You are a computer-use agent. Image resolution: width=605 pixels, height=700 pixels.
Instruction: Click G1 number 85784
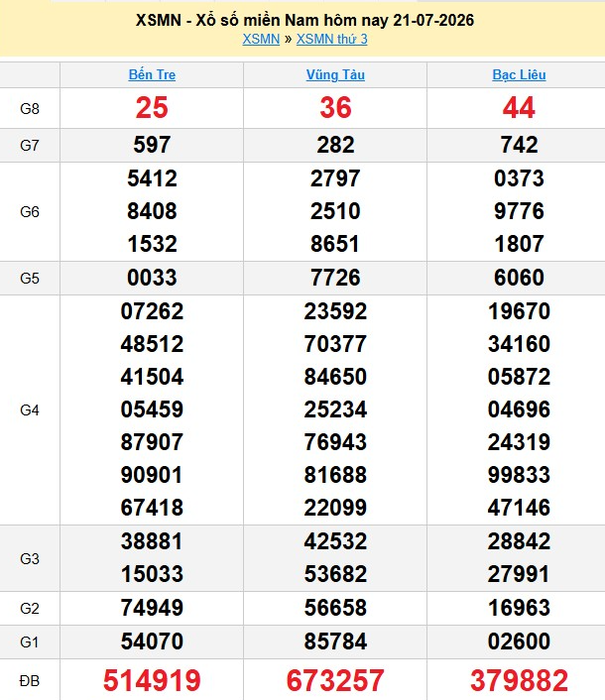(x=335, y=642)
